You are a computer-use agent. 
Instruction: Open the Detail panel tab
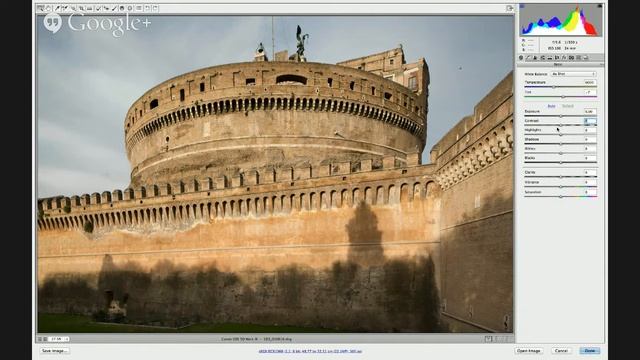click(535, 58)
